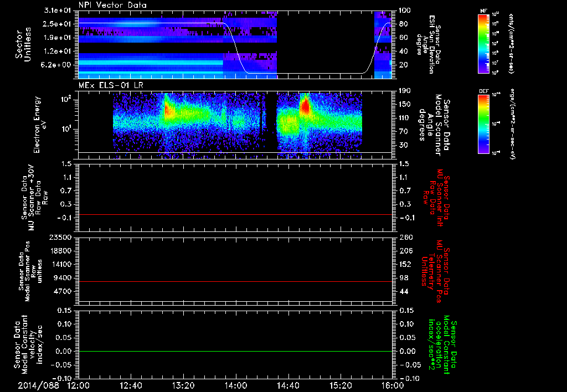Click the 12:40 time axis label
Image resolution: width=567 pixels, height=392 pixels.
[131, 385]
